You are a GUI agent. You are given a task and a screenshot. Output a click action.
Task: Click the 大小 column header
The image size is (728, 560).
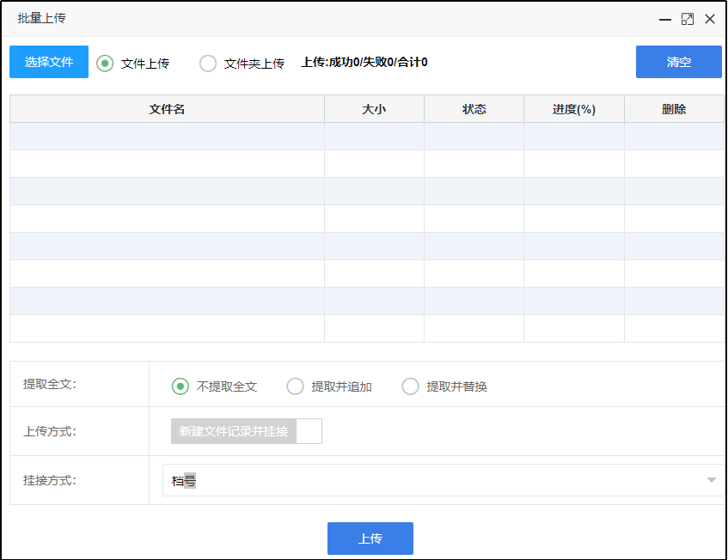pyautogui.click(x=374, y=109)
